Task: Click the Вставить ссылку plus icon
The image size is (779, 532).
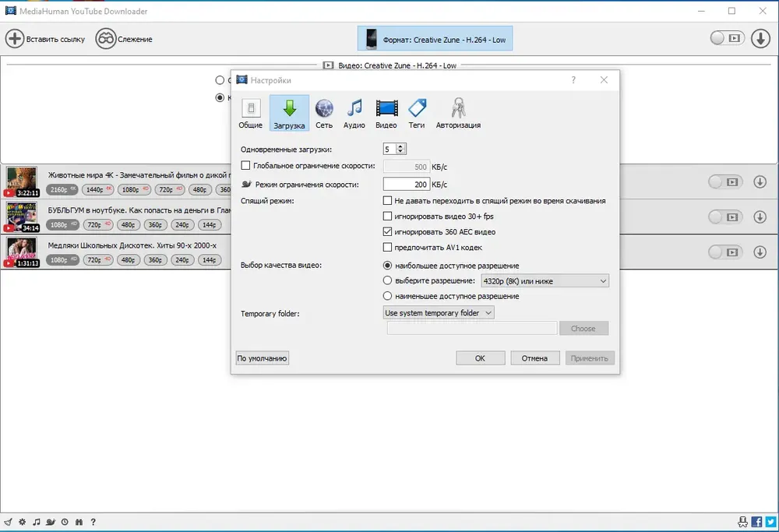Action: [x=14, y=39]
